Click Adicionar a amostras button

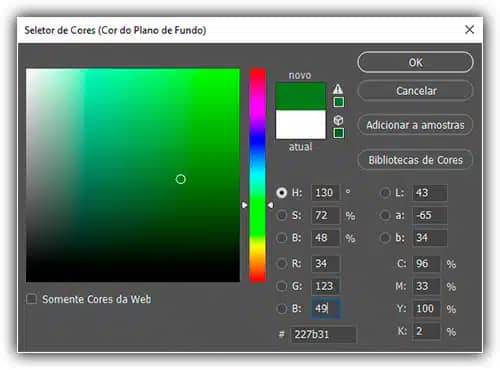(415, 125)
